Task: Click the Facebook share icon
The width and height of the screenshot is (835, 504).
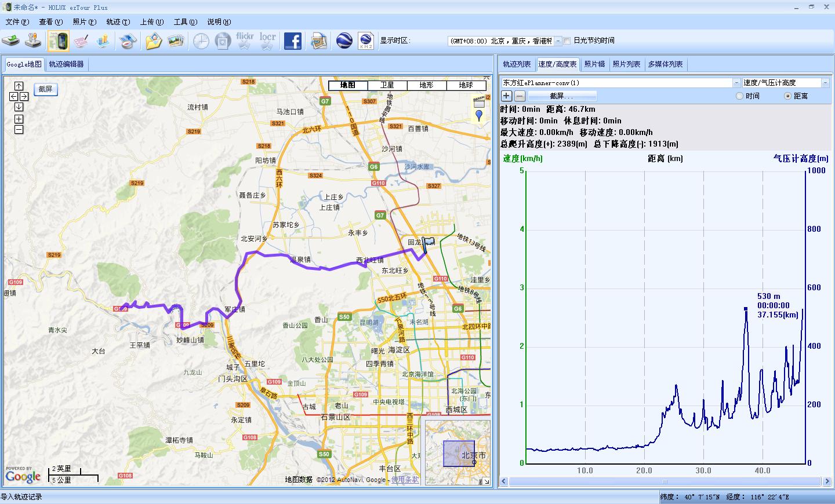Action: point(292,41)
